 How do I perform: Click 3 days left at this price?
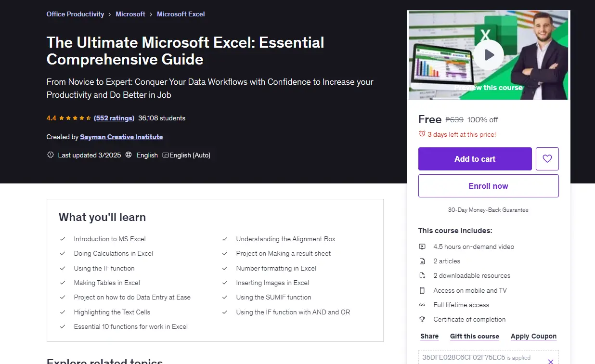[x=462, y=134]
